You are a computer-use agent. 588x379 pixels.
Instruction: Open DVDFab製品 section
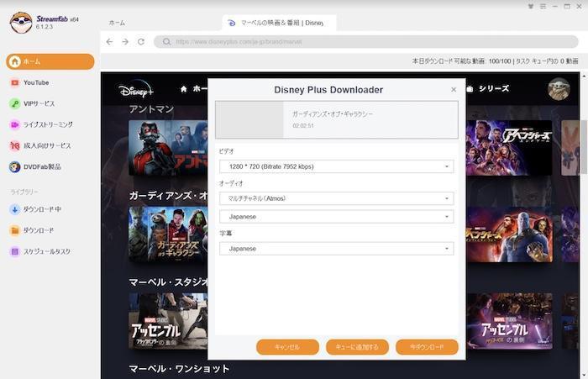[42, 166]
